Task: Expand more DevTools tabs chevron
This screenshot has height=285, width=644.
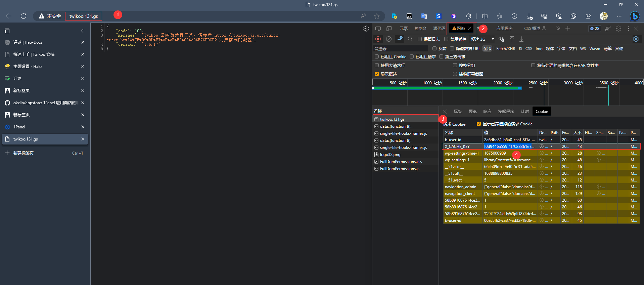Action: coord(558,29)
